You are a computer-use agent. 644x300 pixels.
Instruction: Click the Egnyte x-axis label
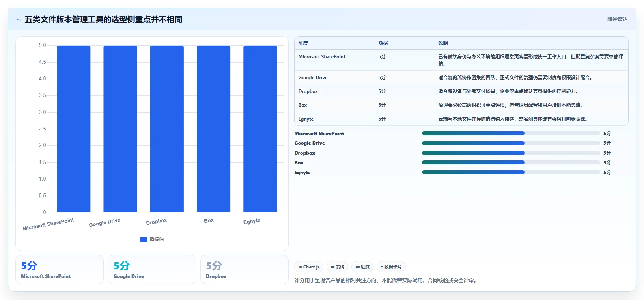(x=252, y=221)
